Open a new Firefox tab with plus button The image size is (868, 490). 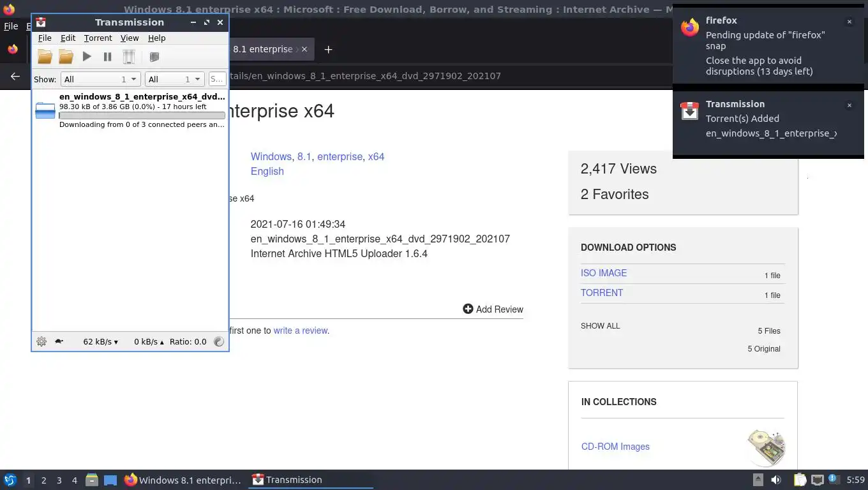(328, 49)
